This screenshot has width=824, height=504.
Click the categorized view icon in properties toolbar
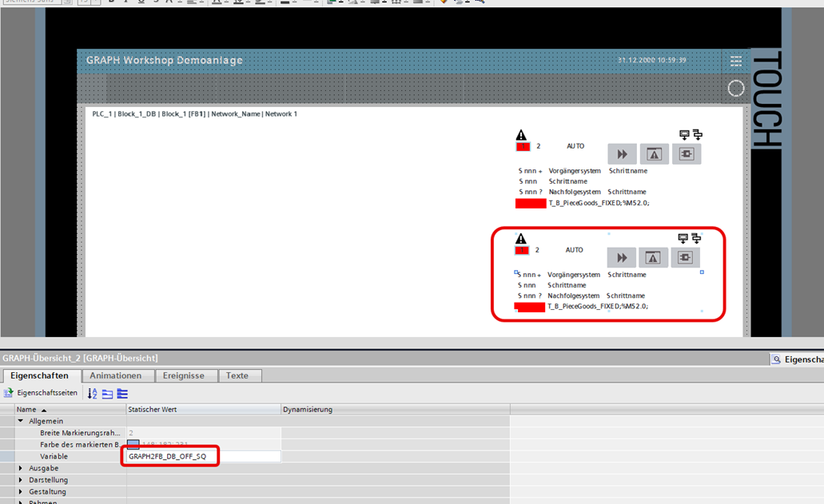pyautogui.click(x=107, y=393)
